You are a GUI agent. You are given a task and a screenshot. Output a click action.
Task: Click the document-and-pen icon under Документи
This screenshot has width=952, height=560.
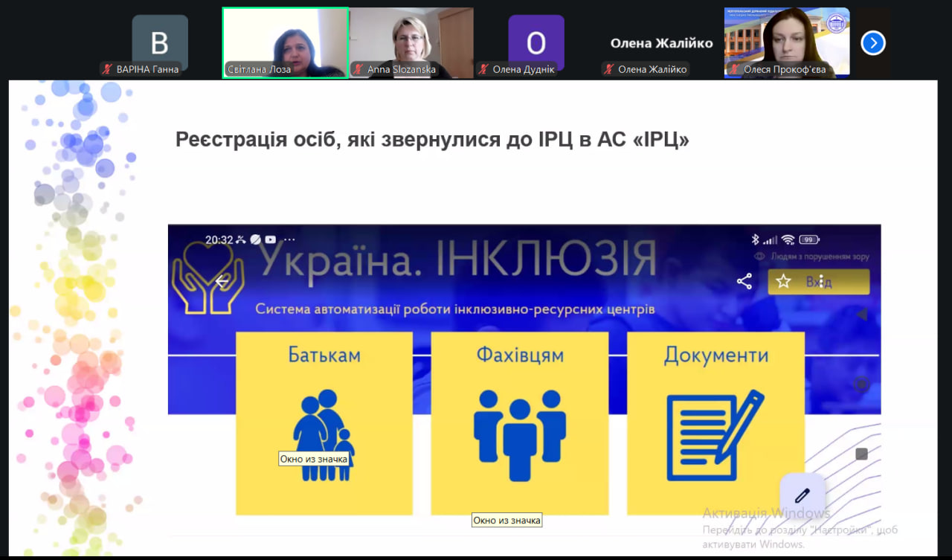(x=715, y=435)
